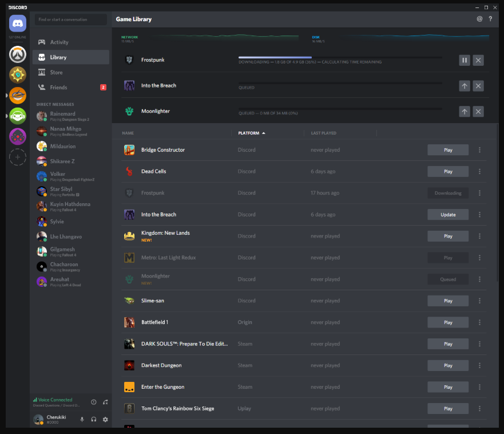504x434 pixels.
Task: Open more options for Bridge Constructor
Action: point(479,150)
